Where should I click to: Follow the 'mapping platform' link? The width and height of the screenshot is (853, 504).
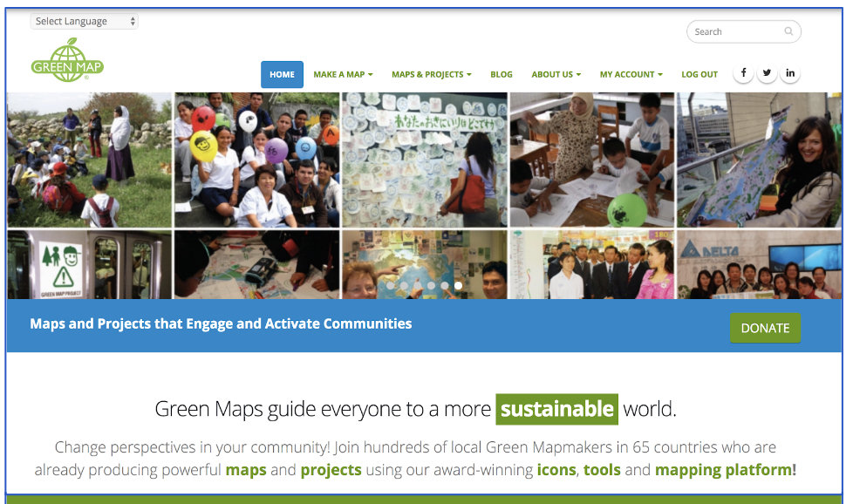pos(724,470)
